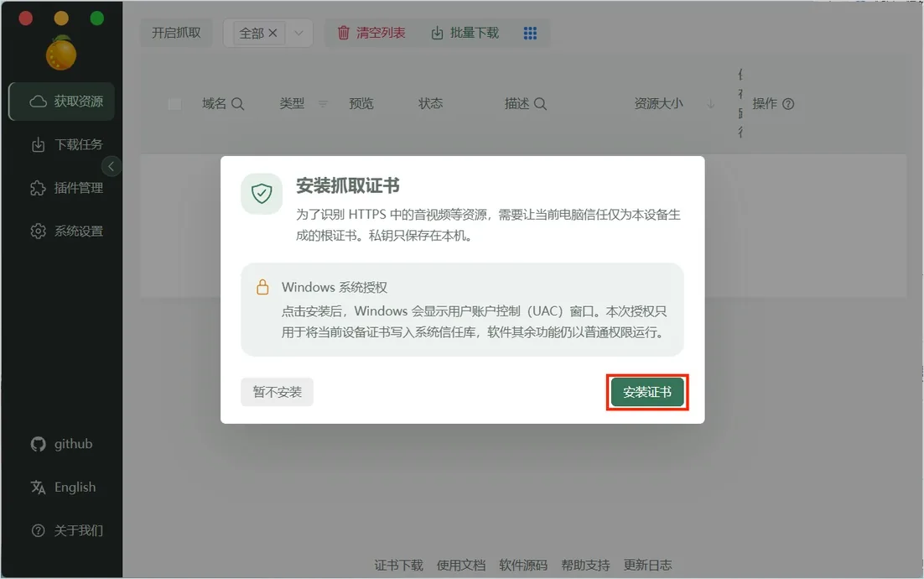Click the 安装证书 button
This screenshot has height=579, width=924.
pyautogui.click(x=647, y=392)
